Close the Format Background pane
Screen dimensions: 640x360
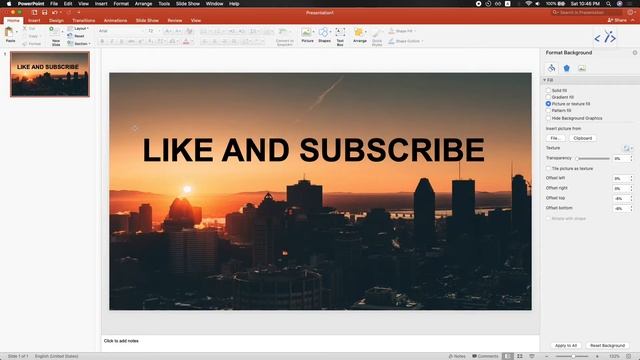point(635,53)
